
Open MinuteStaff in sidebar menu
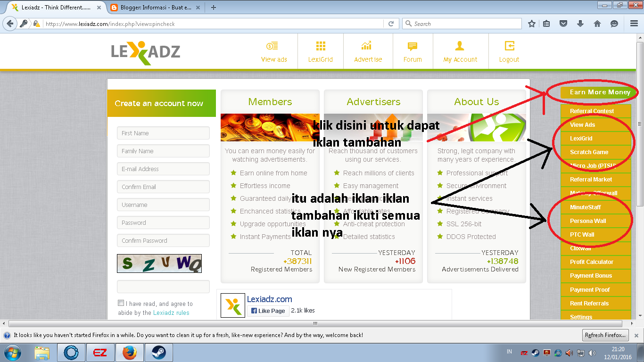[595, 207]
